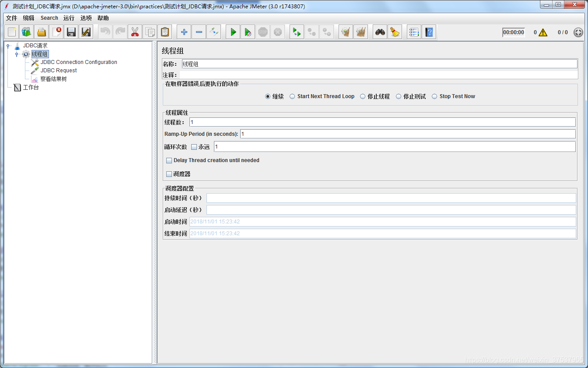
Task: Click the Undo arrow icon
Action: click(105, 32)
